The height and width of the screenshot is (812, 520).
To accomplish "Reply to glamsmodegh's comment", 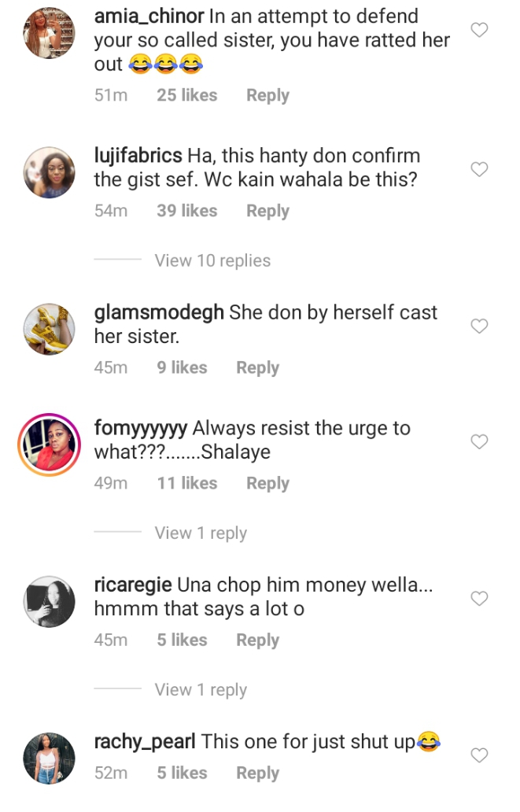I will (x=257, y=367).
